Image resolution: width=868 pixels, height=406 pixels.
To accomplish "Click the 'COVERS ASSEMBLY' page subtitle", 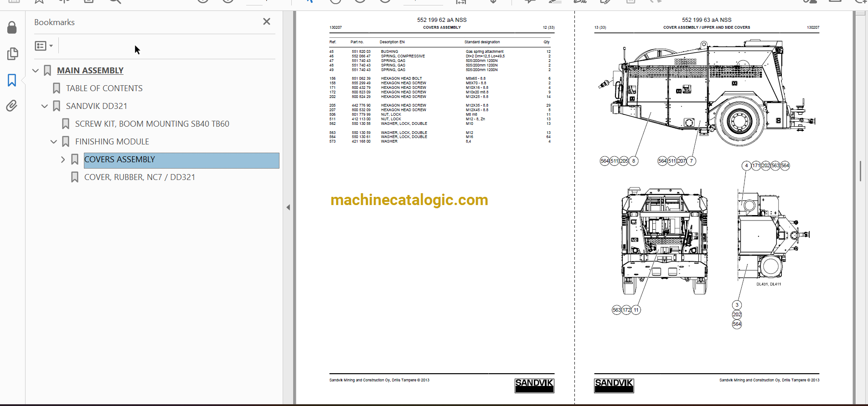I will (x=442, y=27).
